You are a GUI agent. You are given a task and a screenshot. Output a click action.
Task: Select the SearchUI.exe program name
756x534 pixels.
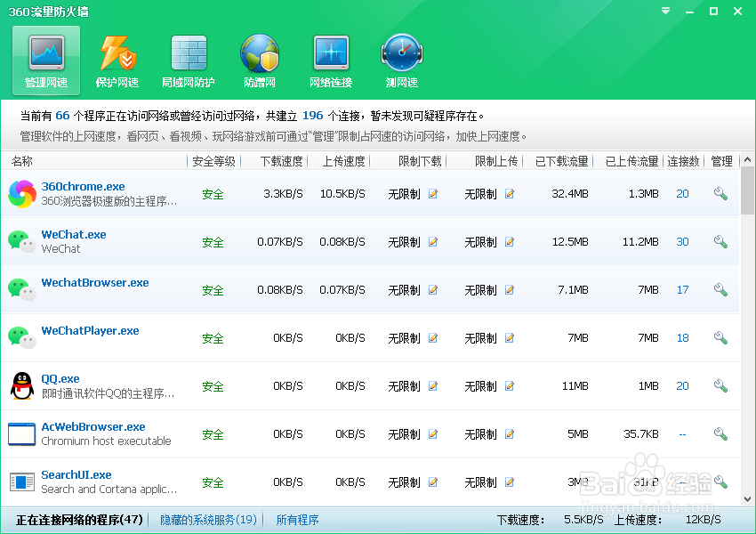point(76,475)
